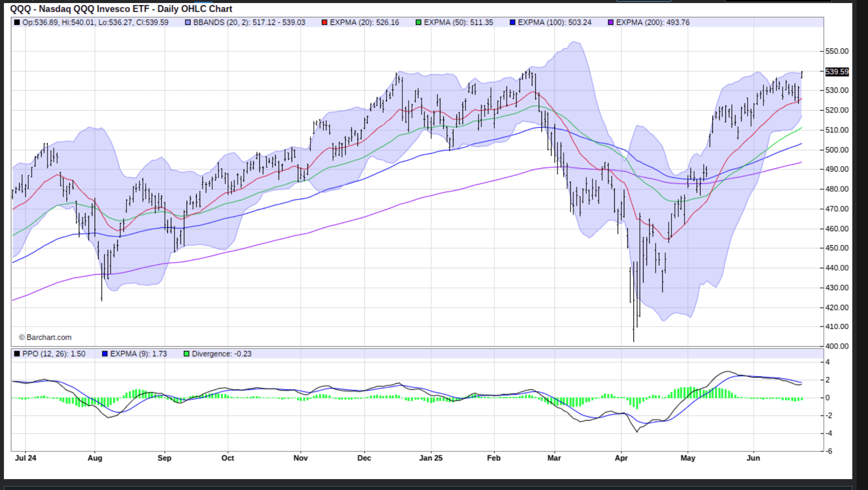Click the Apr date axis label
The height and width of the screenshot is (490, 868).
pos(621,458)
